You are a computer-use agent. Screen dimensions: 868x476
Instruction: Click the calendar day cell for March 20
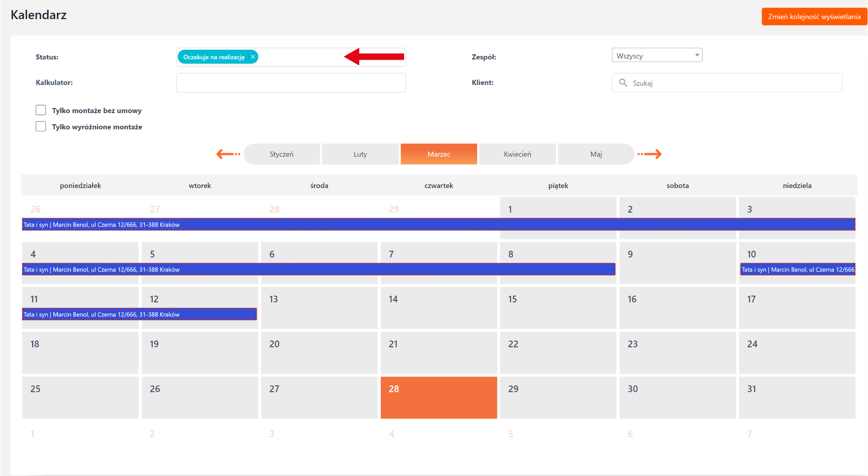[x=319, y=353]
